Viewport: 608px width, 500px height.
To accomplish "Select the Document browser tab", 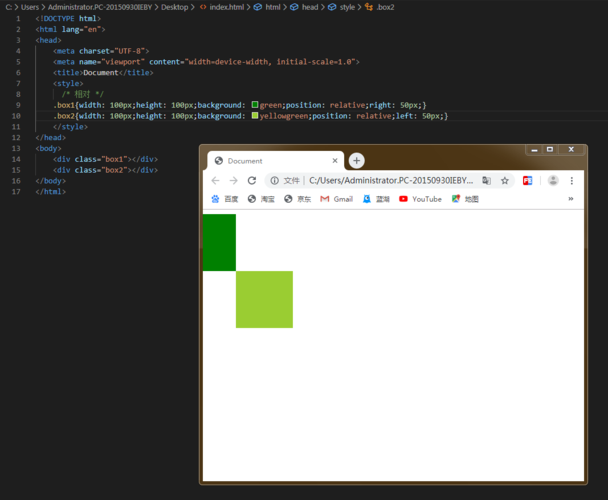I will [x=275, y=161].
